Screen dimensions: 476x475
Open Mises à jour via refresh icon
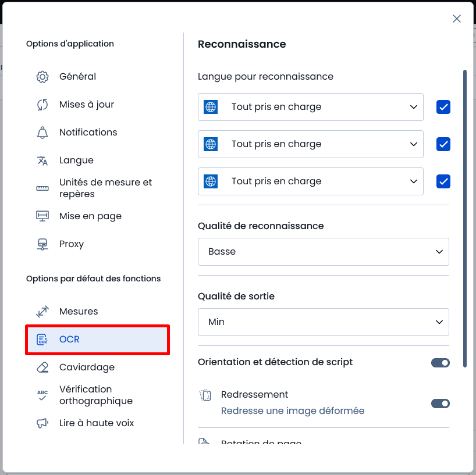click(42, 105)
